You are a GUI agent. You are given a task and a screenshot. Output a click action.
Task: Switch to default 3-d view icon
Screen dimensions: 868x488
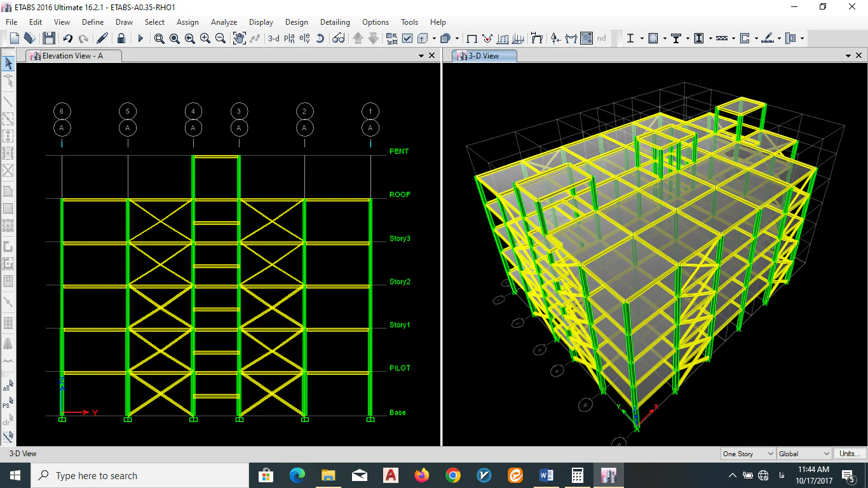[274, 38]
